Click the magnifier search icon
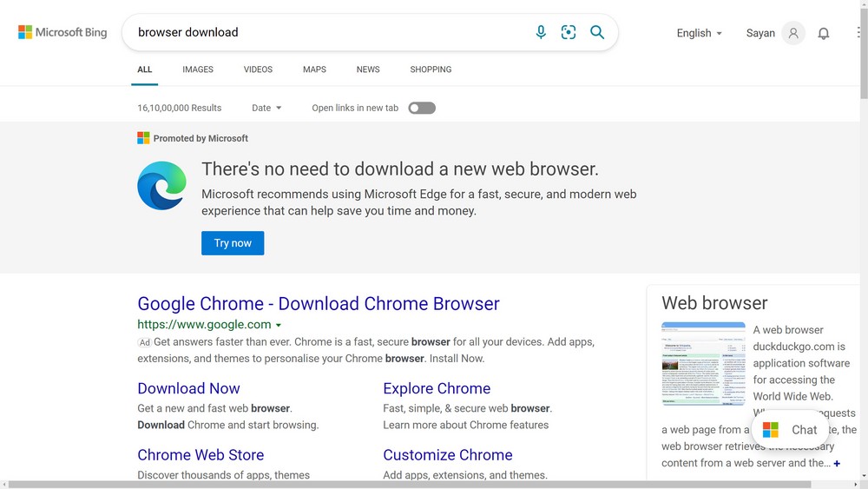868x489 pixels. point(597,32)
